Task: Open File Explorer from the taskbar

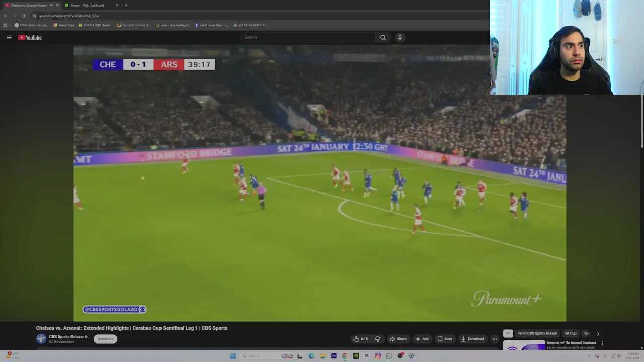Action: [x=323, y=356]
